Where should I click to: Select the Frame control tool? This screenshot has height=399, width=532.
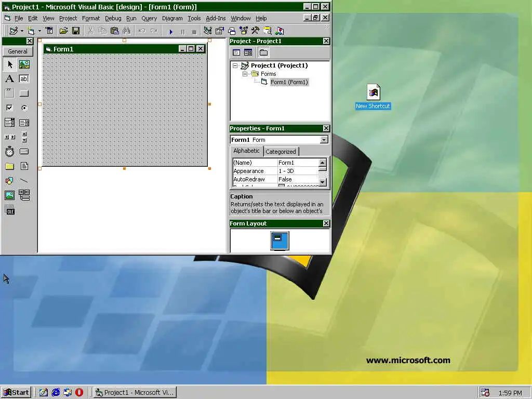(x=10, y=94)
